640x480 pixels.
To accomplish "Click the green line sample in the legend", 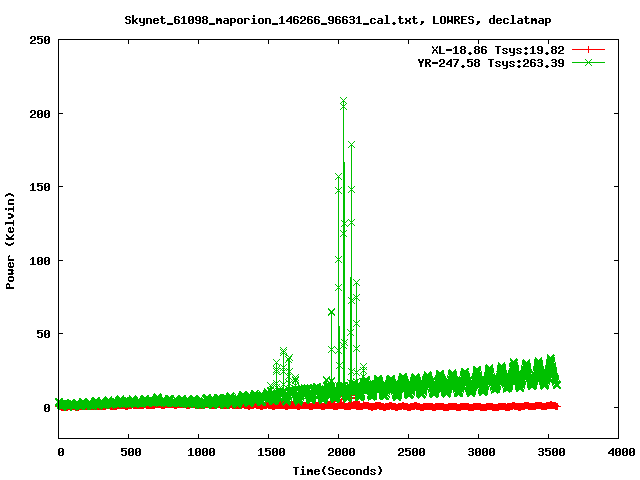I will [589, 62].
